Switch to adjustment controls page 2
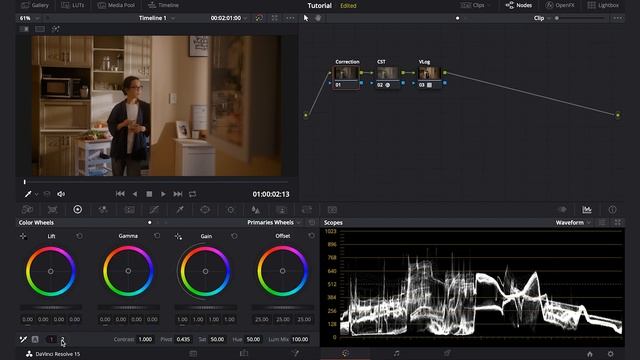Screen dimensions: 640x360 click(62, 339)
